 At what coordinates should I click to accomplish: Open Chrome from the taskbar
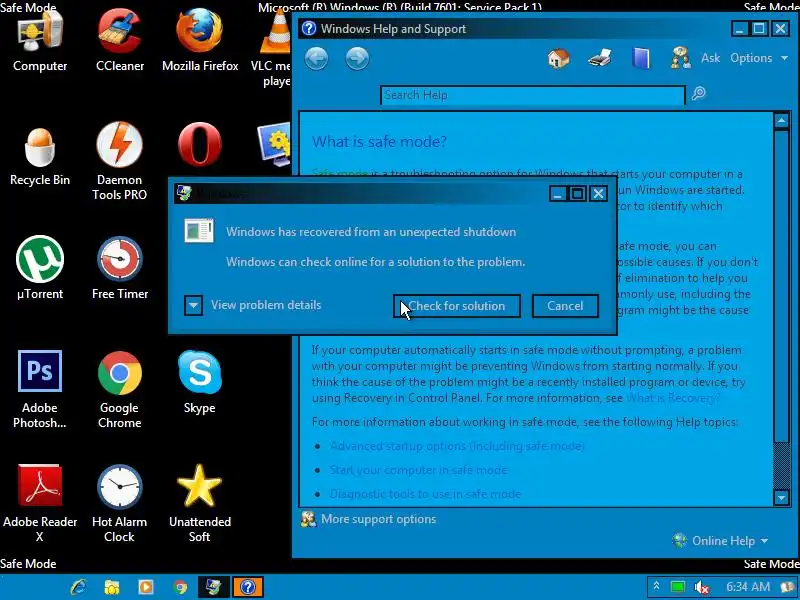(180, 587)
